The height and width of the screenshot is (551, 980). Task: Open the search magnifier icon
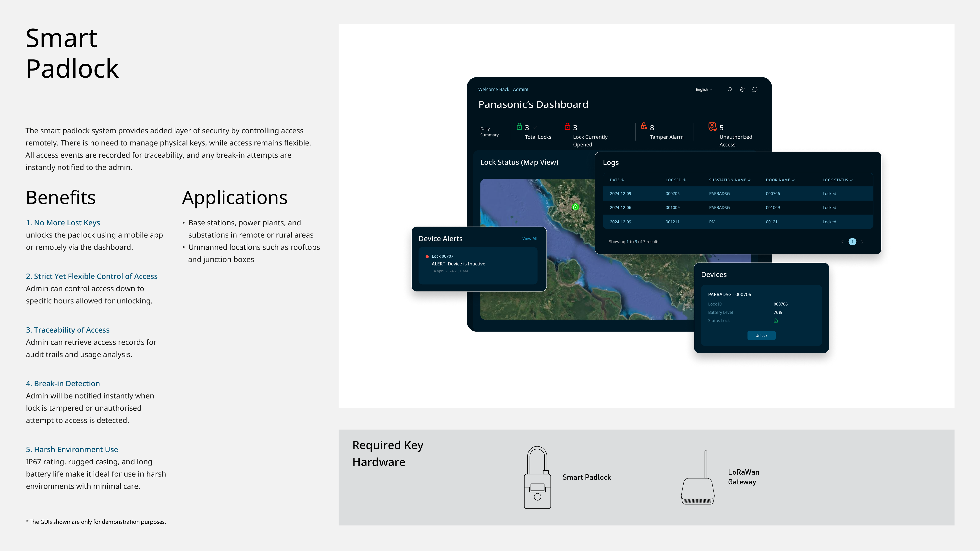pyautogui.click(x=730, y=89)
